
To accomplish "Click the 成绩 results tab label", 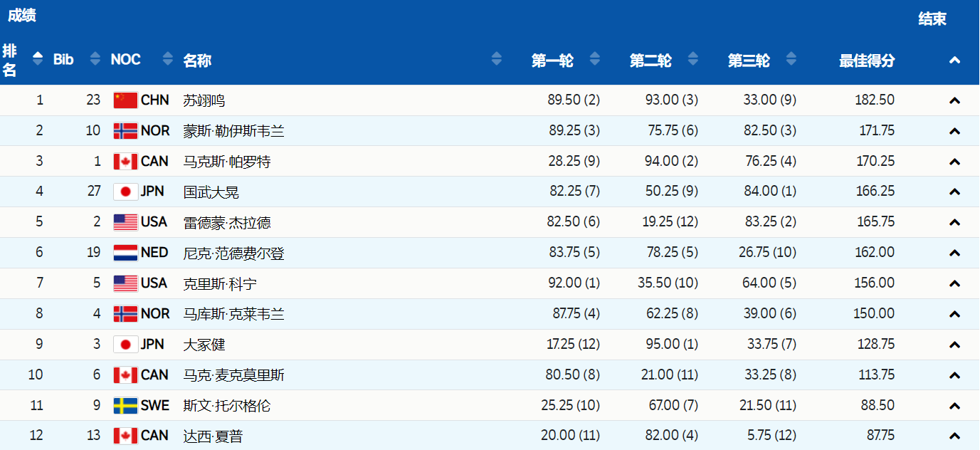I will pyautogui.click(x=21, y=16).
